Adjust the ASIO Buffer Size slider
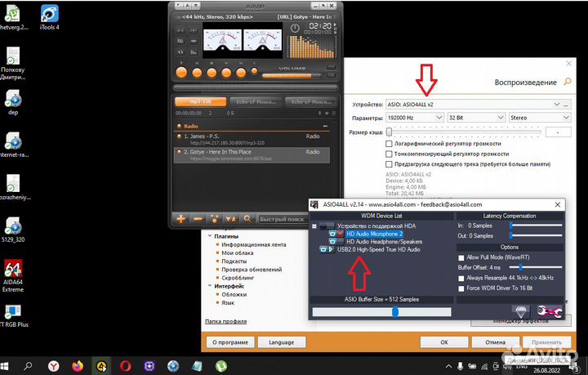 tap(381, 312)
